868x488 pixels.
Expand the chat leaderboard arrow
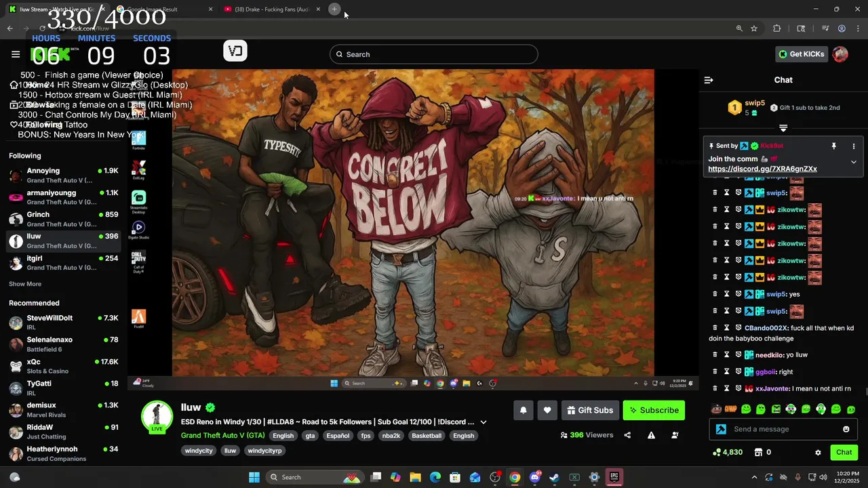click(783, 128)
